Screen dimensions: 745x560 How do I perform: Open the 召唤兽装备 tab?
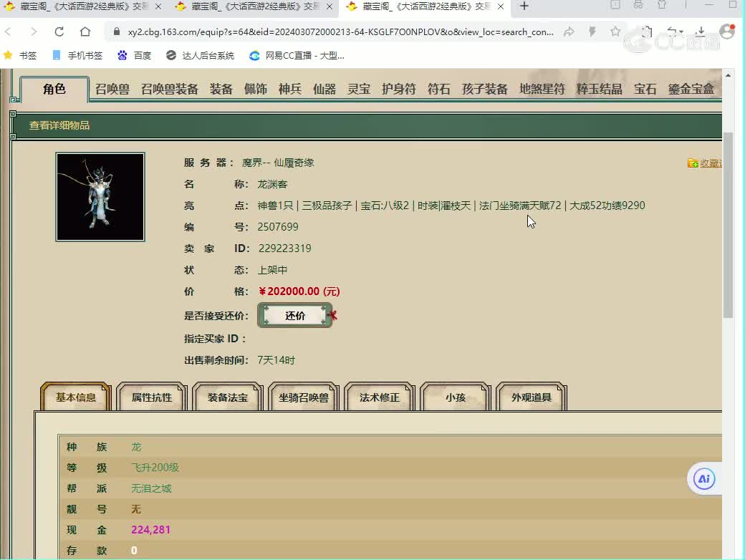click(169, 89)
